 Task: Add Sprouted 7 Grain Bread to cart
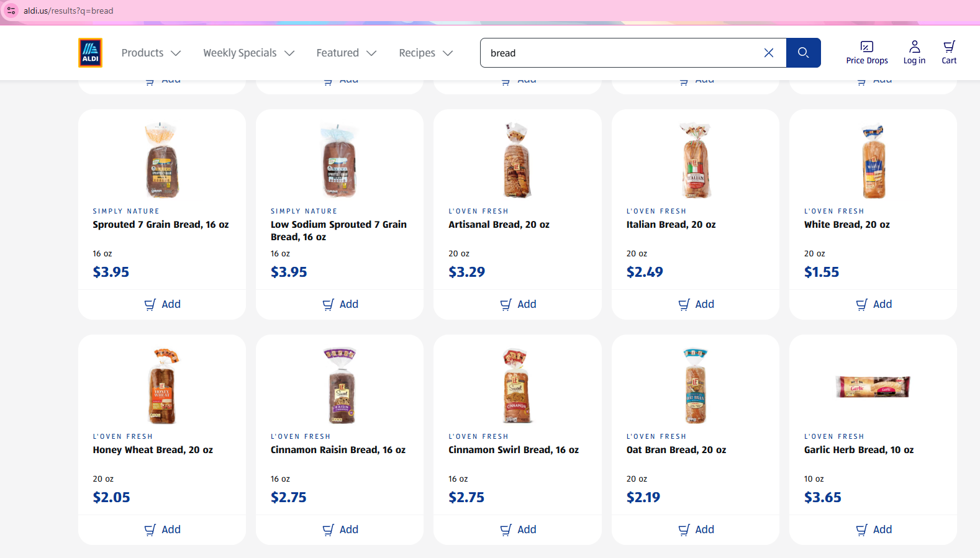tap(162, 304)
